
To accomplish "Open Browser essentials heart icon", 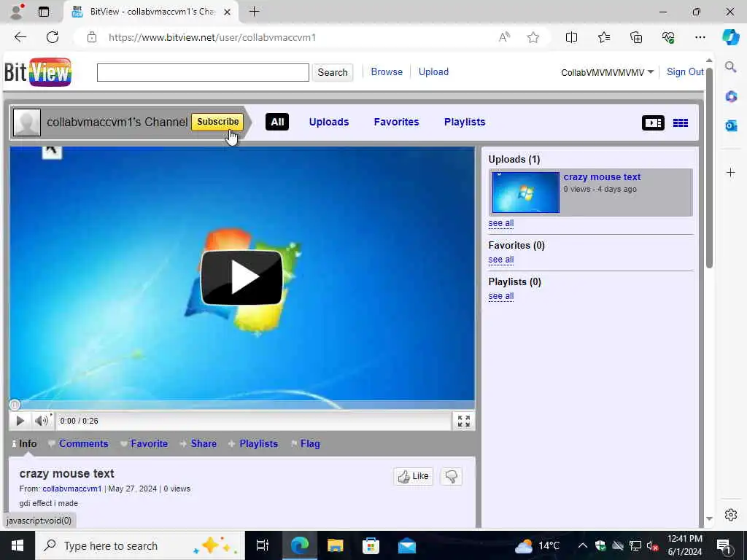I will (x=668, y=37).
